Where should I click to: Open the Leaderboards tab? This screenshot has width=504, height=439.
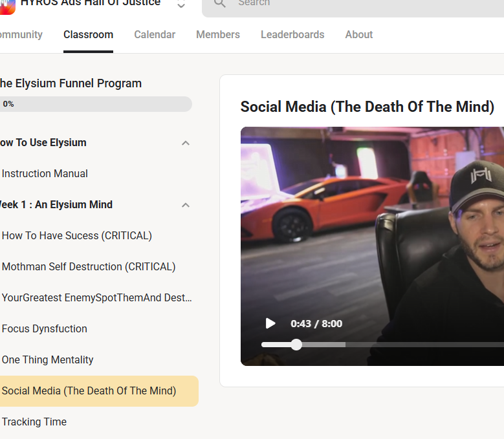point(292,35)
